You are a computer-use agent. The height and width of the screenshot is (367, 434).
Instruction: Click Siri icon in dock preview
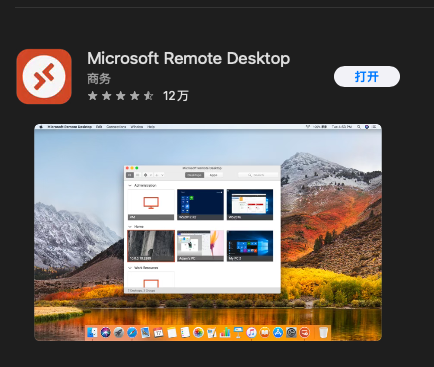pos(105,332)
